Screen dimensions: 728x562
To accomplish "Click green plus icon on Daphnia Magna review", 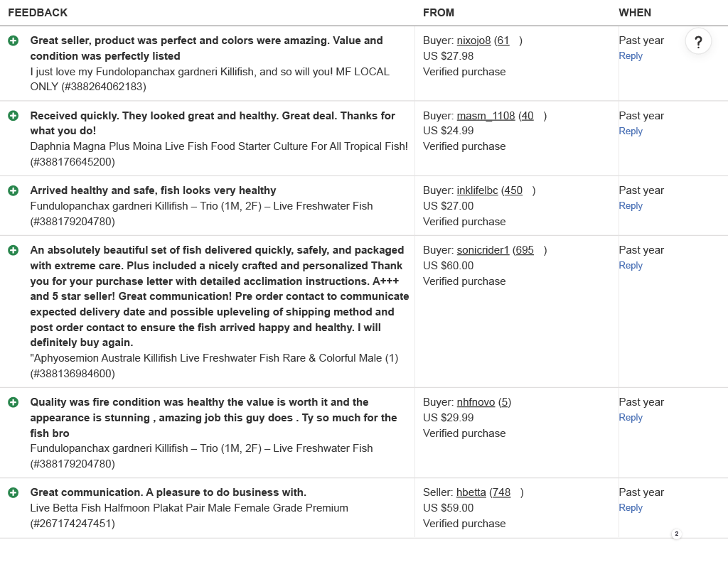I will pos(14,116).
